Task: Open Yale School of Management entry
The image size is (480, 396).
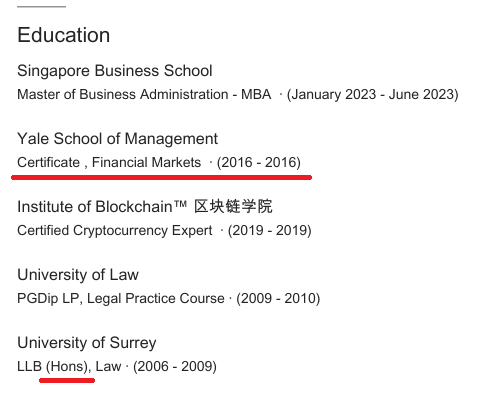Action: click(x=117, y=139)
